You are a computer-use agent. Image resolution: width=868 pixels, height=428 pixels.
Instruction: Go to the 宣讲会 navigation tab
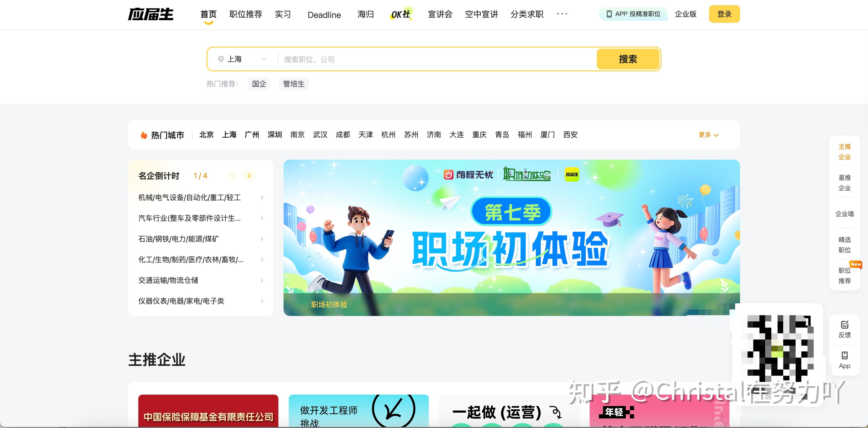coord(440,14)
